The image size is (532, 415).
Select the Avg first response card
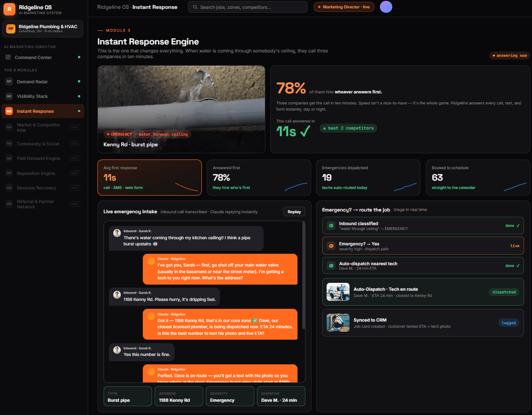pos(149,178)
